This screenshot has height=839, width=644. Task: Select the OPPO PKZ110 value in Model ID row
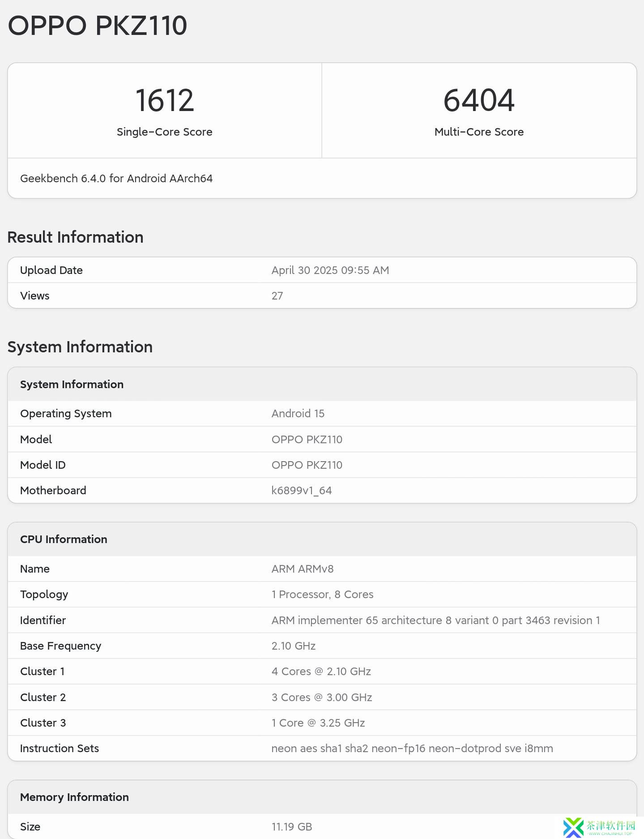click(x=307, y=465)
